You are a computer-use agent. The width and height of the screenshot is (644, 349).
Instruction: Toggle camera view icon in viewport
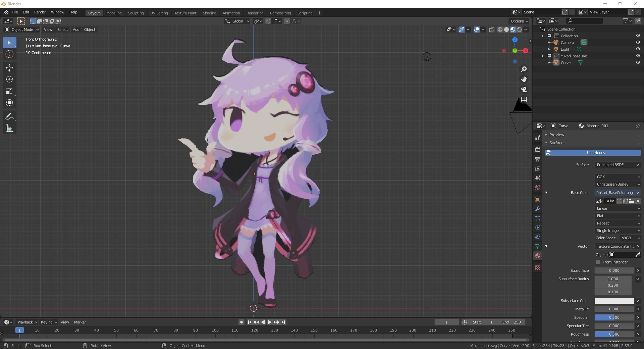pyautogui.click(x=524, y=90)
